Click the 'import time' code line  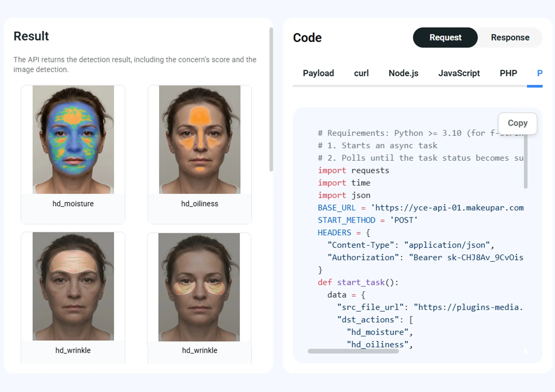point(344,183)
